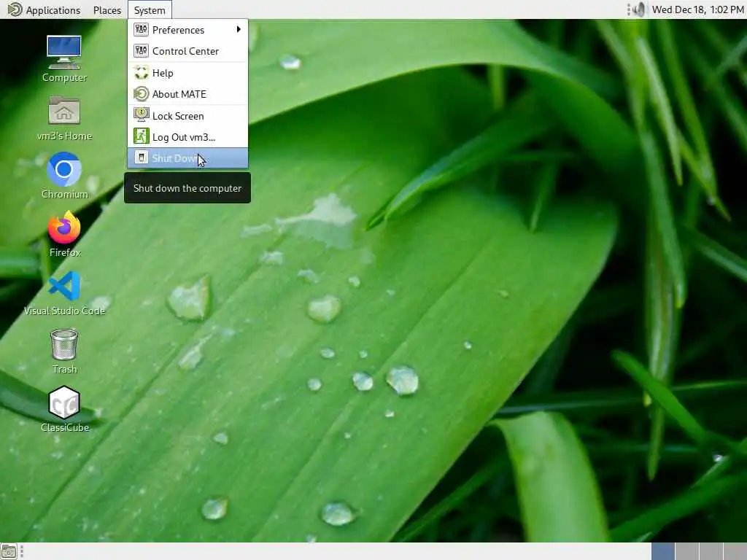Open vm3's Home folder icon
Image resolution: width=747 pixels, height=560 pixels.
click(x=64, y=111)
